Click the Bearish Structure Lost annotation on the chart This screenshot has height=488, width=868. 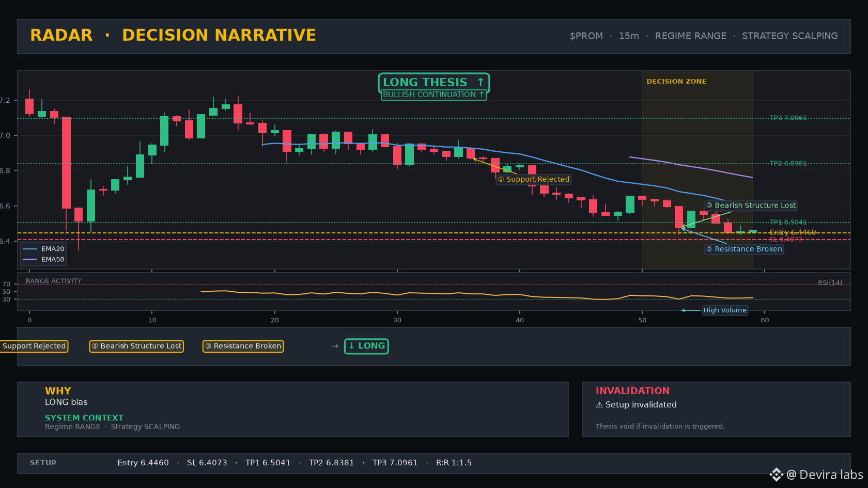pyautogui.click(x=751, y=206)
